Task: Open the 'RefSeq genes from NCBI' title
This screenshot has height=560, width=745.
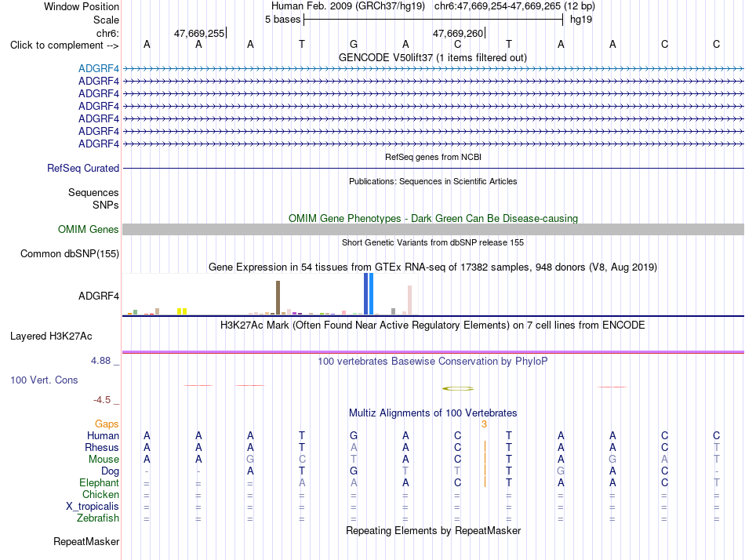Action: click(x=434, y=157)
